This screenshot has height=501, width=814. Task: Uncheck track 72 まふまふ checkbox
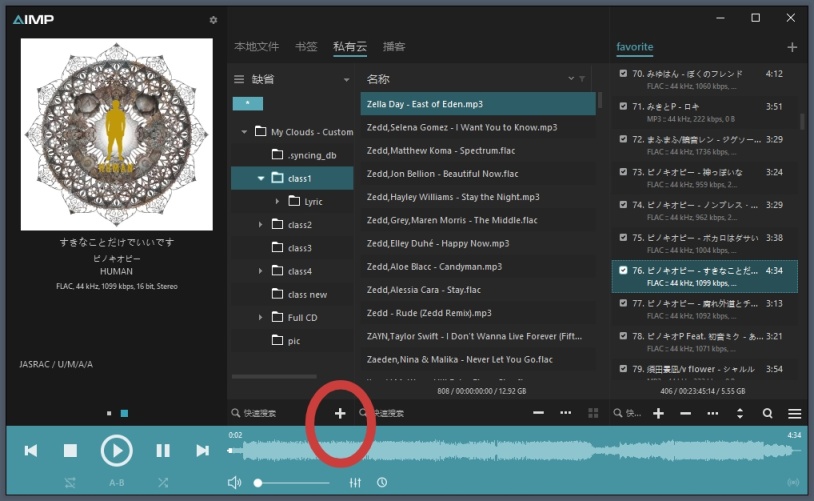(623, 139)
